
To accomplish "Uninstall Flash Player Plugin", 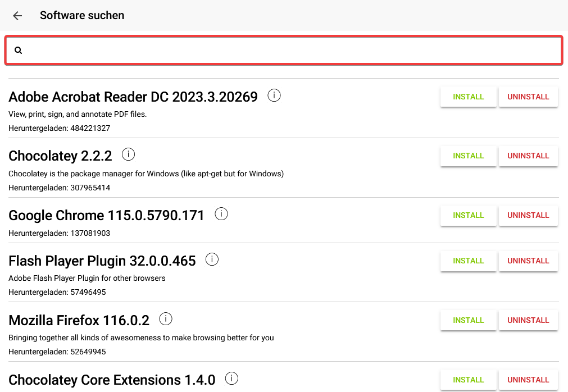I will [x=528, y=261].
